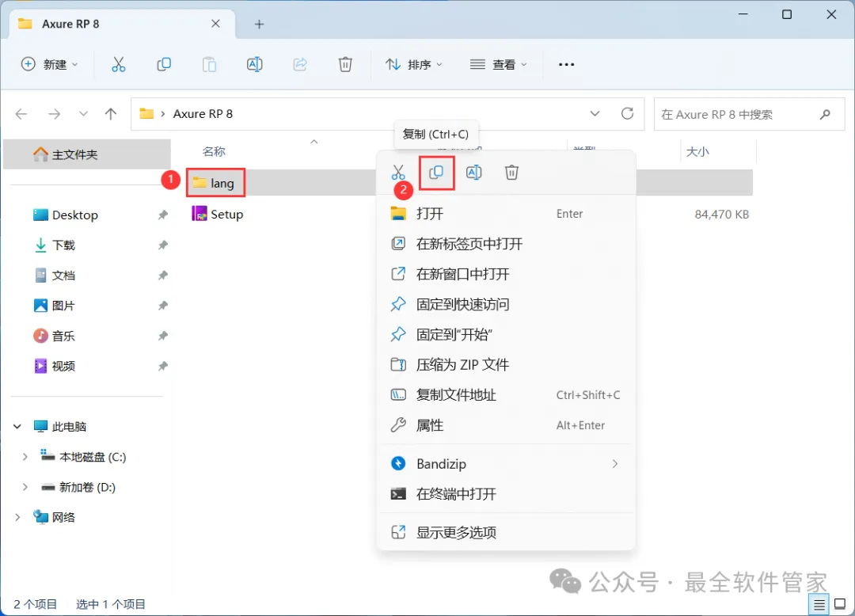Screen dimensions: 855x616
Task: Click the 84,470 KB size value
Action: click(721, 215)
